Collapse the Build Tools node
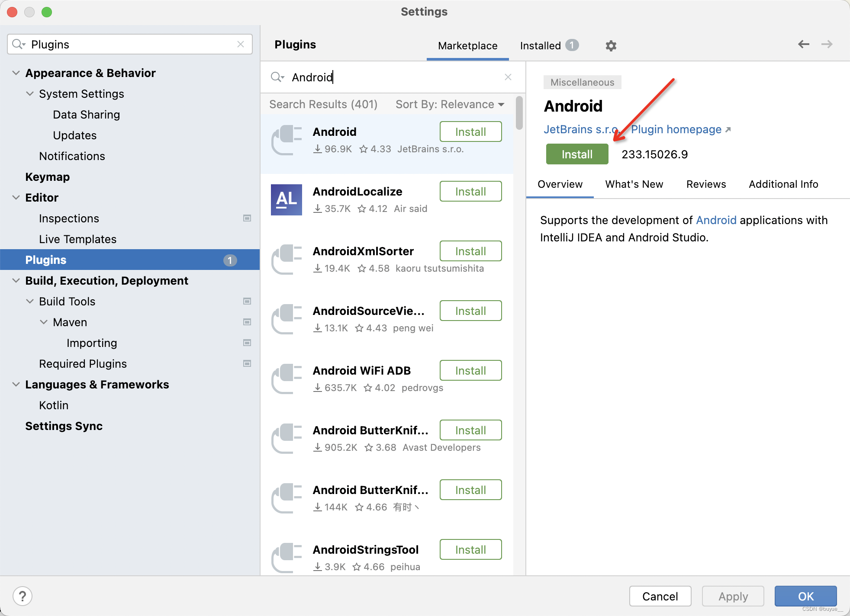The image size is (850, 616). 30,301
